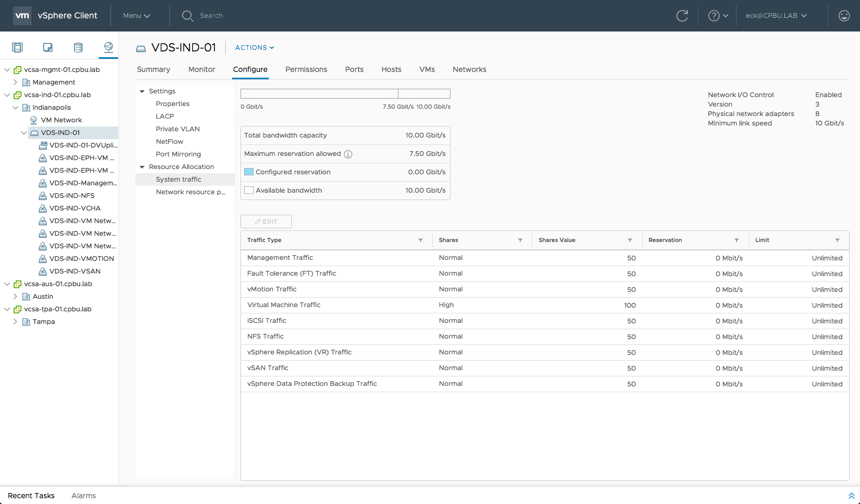
Task: Open the Alarms panel tab
Action: (83, 496)
